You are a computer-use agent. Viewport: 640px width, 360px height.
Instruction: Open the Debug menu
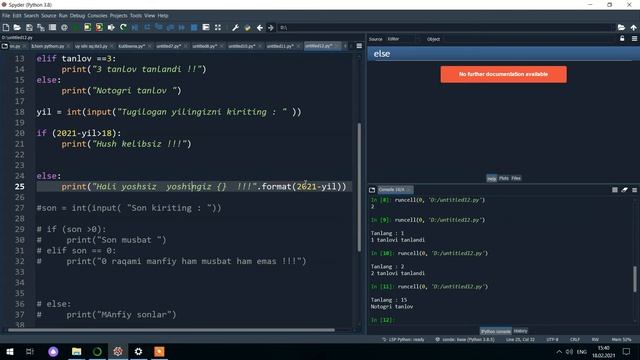coord(77,16)
